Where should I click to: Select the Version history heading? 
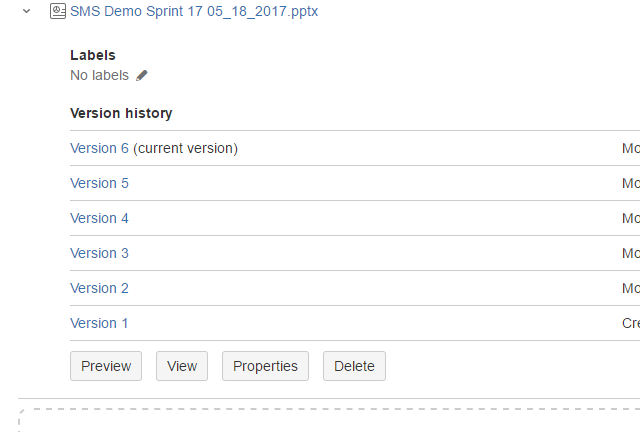tap(121, 113)
